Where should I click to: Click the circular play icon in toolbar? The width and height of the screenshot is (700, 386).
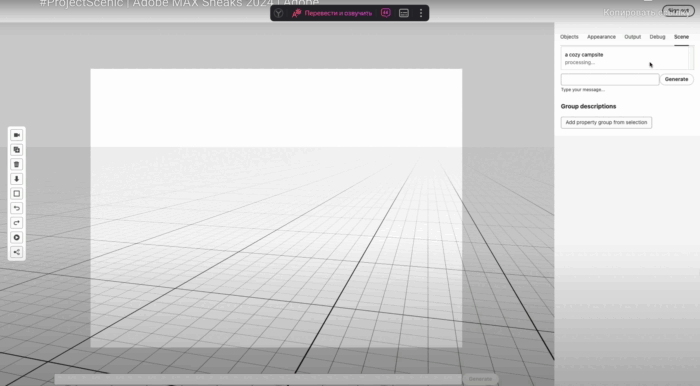pyautogui.click(x=17, y=237)
